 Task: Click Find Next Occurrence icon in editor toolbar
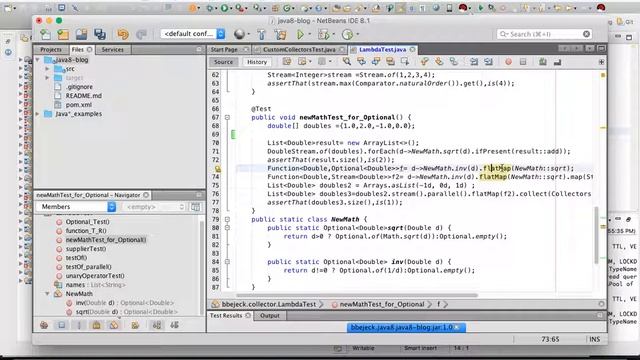376,62
